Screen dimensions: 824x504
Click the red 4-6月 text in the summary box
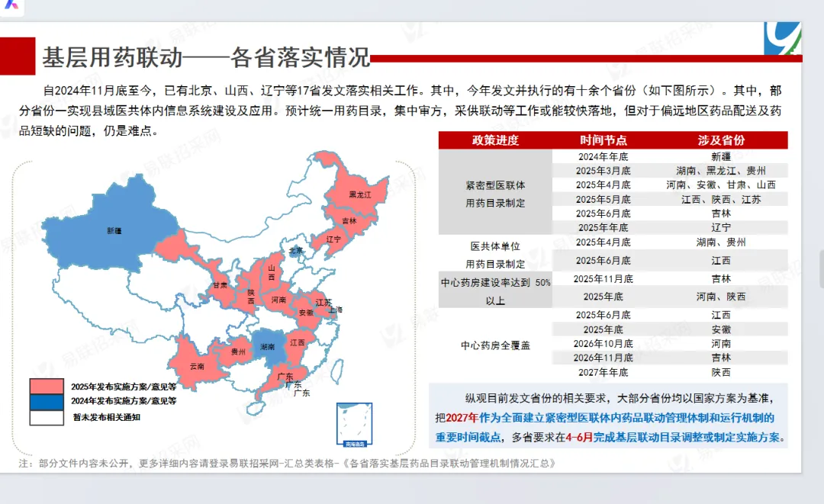tap(579, 438)
